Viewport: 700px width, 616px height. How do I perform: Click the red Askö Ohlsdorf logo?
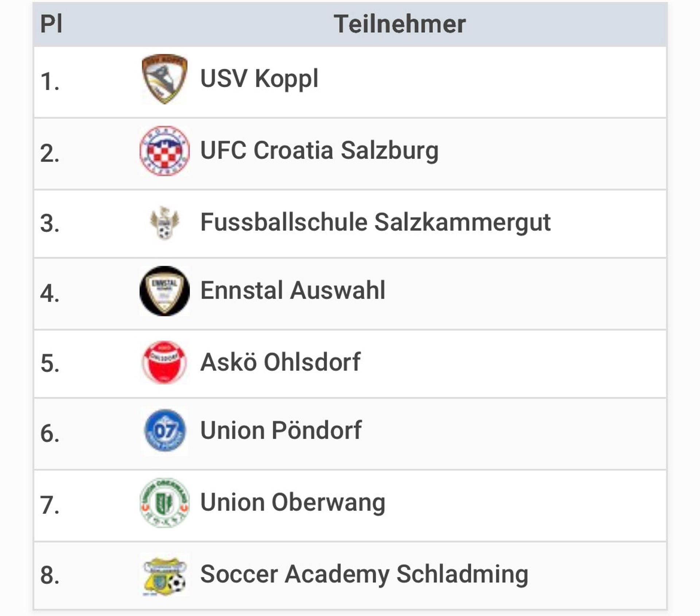pyautogui.click(x=164, y=363)
